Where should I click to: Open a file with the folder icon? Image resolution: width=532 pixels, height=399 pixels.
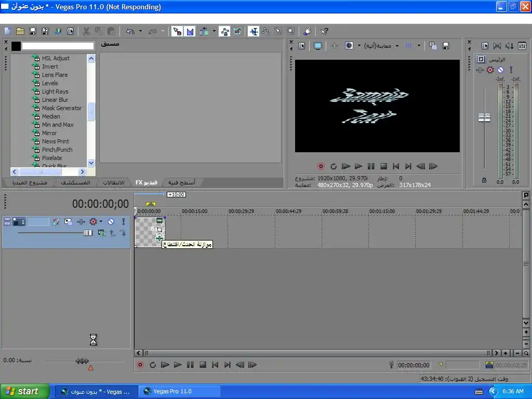pos(20,31)
